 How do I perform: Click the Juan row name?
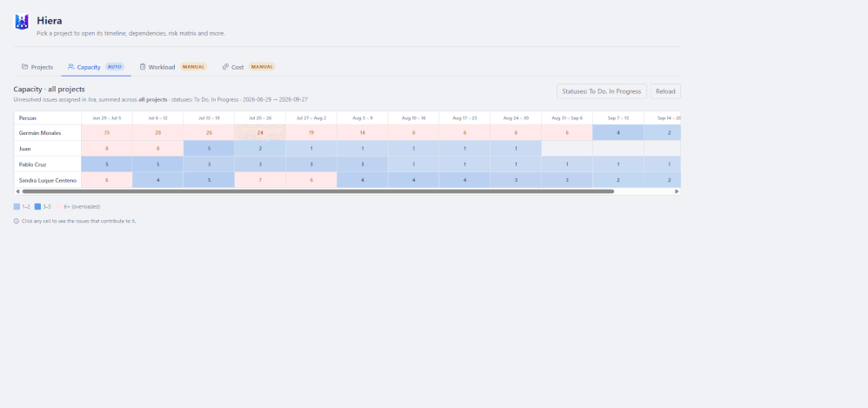[24, 149]
